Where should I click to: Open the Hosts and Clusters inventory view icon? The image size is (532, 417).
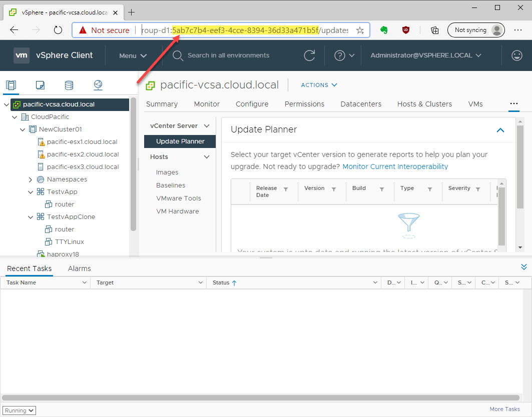[x=11, y=85]
